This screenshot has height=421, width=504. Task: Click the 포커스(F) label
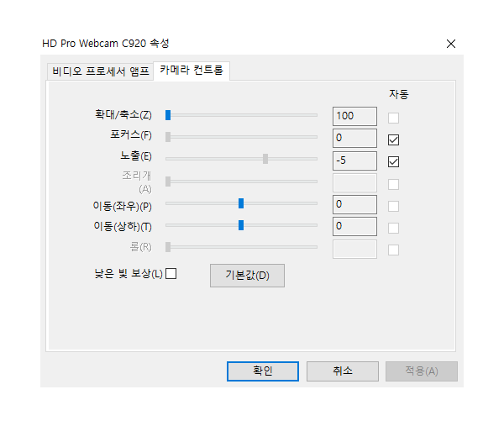point(131,134)
